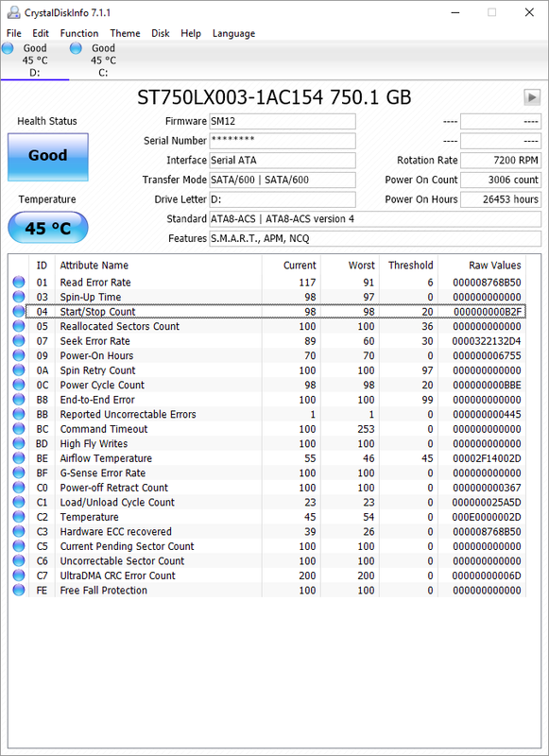This screenshot has width=549, height=756.
Task: Open the Disk menu
Action: pyautogui.click(x=160, y=33)
